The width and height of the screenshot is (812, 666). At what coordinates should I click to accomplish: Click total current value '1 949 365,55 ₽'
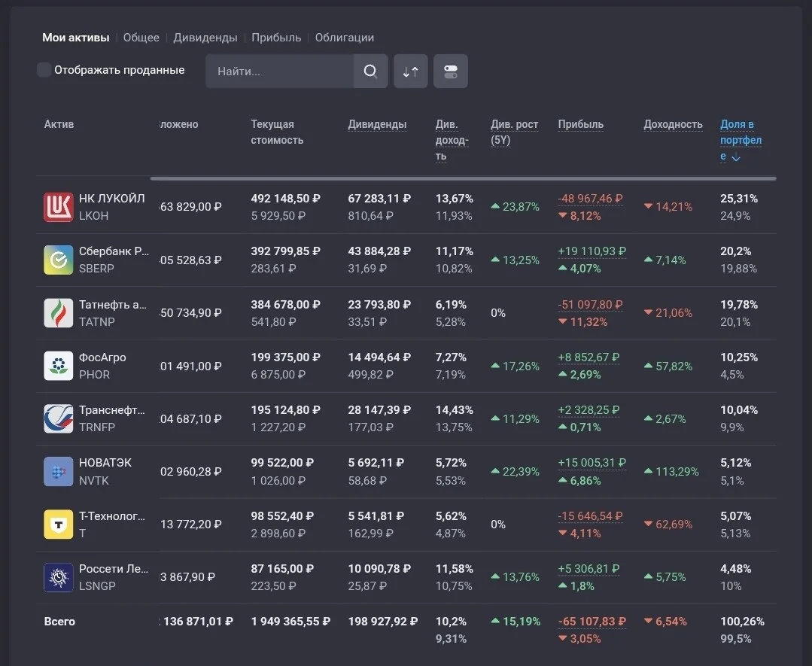click(x=290, y=622)
